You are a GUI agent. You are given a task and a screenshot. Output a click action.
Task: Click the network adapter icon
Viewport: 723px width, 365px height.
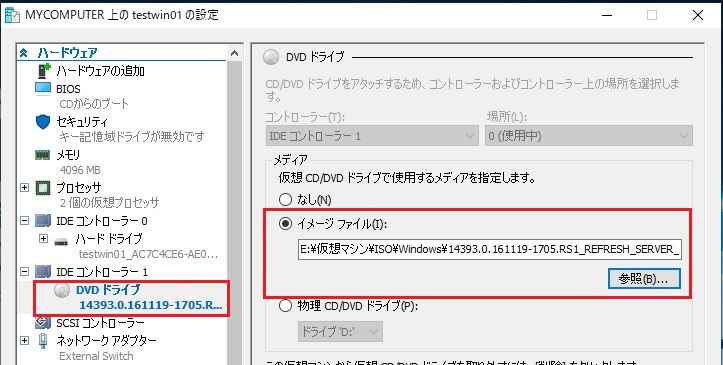[x=43, y=341]
